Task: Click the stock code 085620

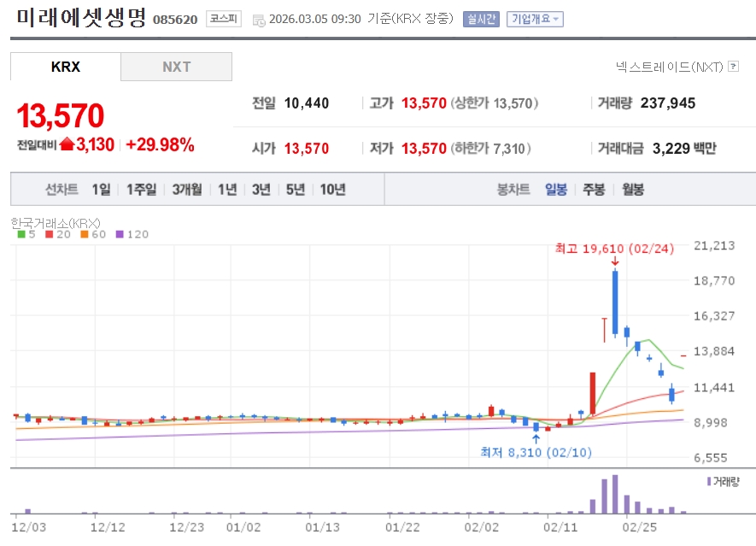Action: tap(175, 20)
